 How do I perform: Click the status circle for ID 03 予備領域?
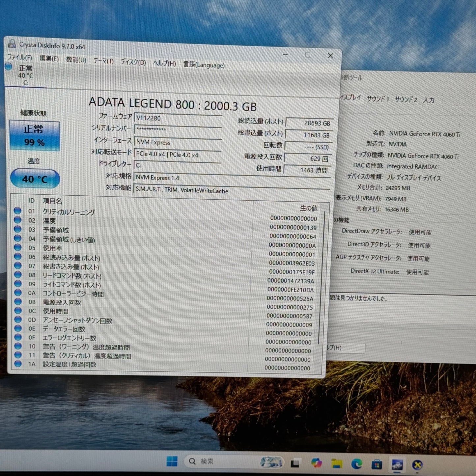tap(17, 229)
